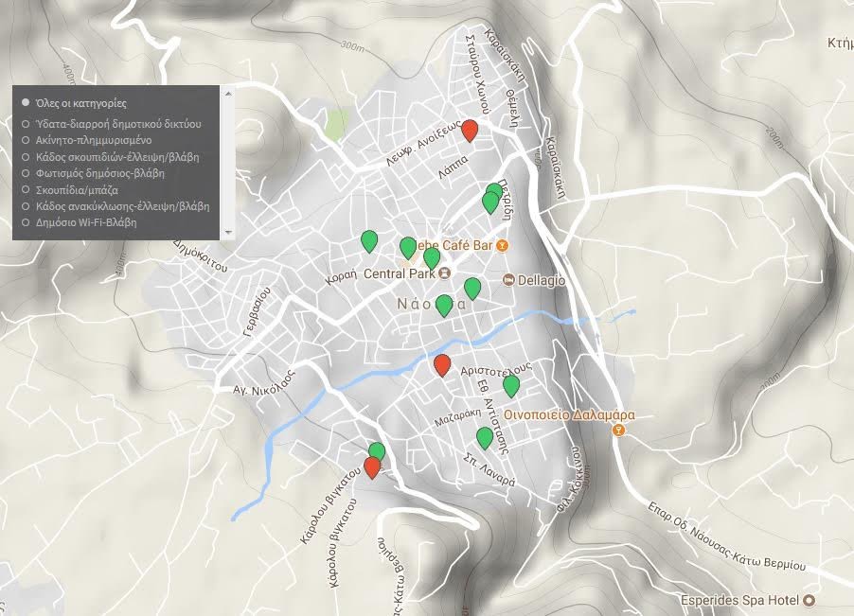Click the green marker below Αριστοτέλους label
This screenshot has width=854, height=616.
[511, 385]
